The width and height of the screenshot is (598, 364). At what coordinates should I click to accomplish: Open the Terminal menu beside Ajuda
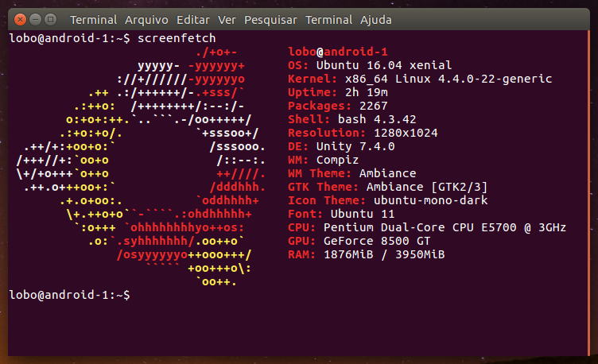328,20
